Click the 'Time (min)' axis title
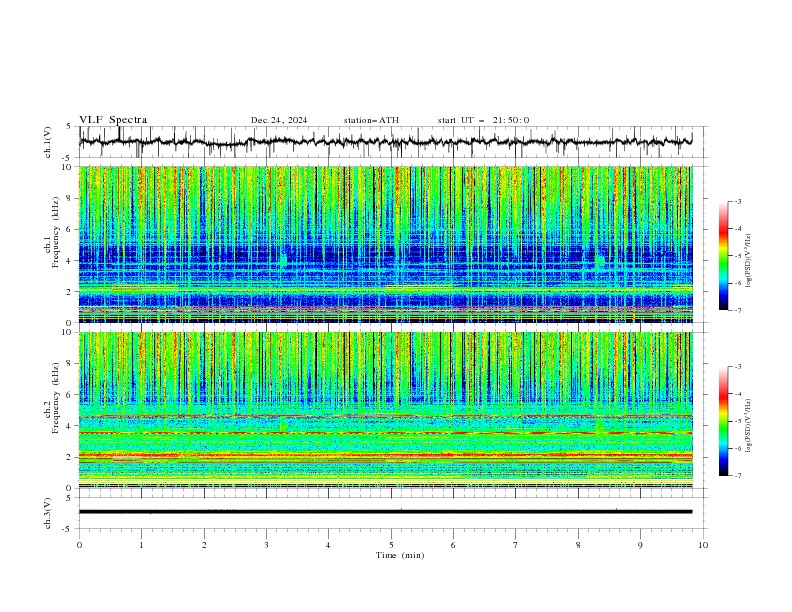 [400, 555]
